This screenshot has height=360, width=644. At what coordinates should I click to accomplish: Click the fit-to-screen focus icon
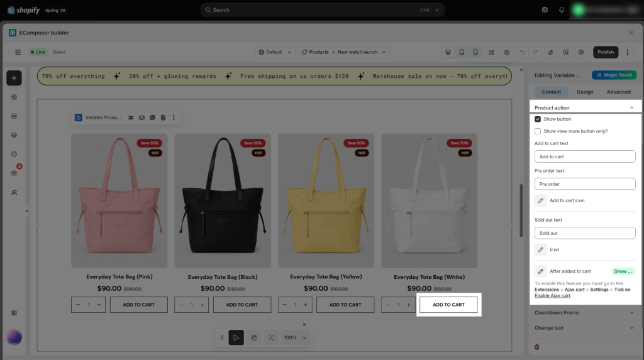pos(271,337)
